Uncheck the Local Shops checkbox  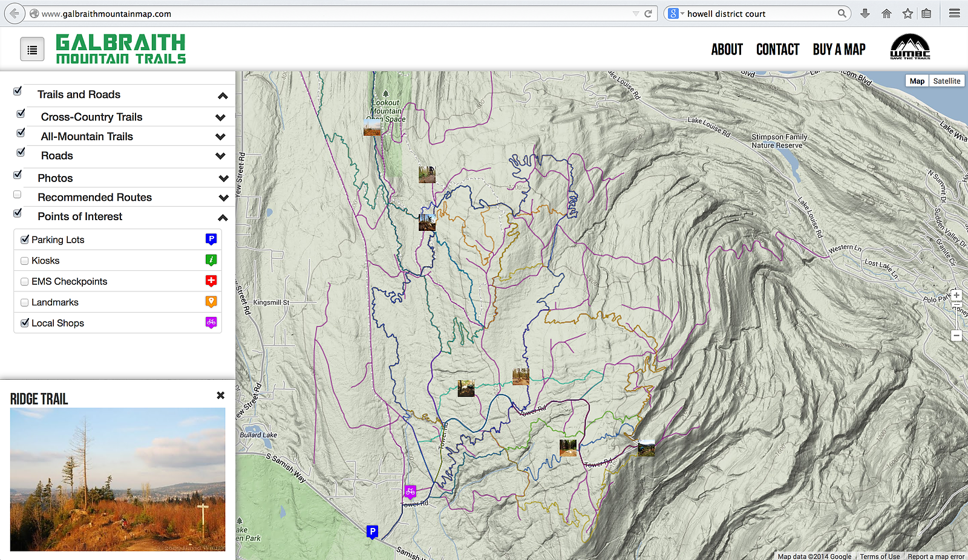point(25,323)
